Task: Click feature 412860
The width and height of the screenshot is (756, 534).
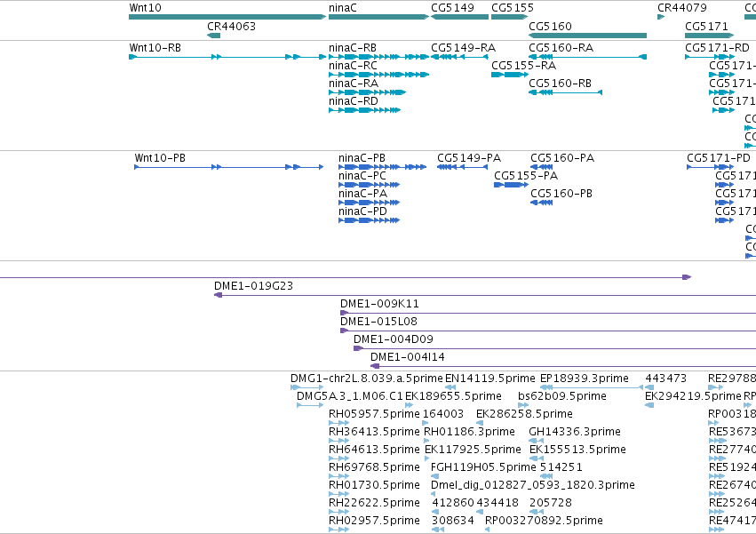Action: (x=436, y=513)
